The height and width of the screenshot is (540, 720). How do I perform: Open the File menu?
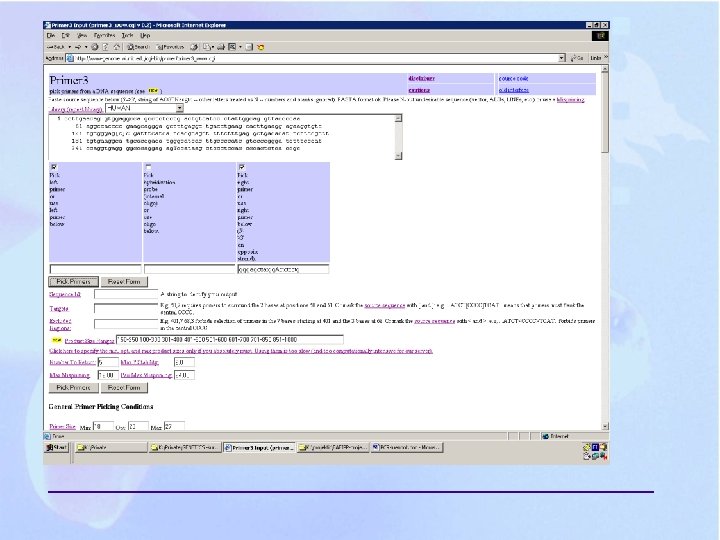click(51, 35)
